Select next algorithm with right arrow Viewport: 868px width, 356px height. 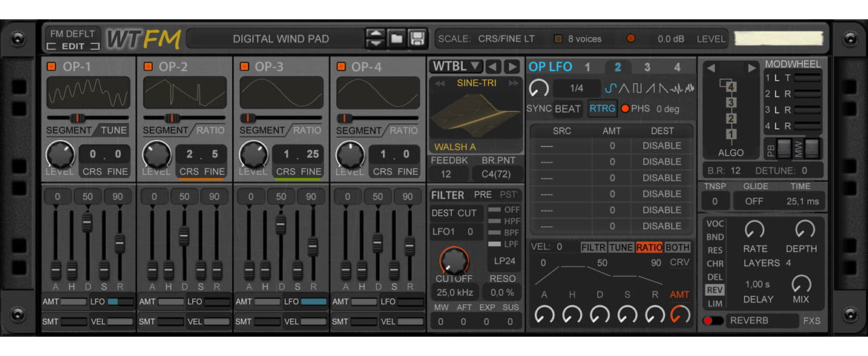coord(752,68)
